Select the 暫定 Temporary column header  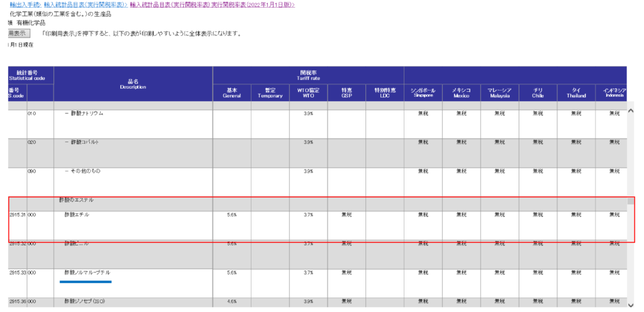270,92
